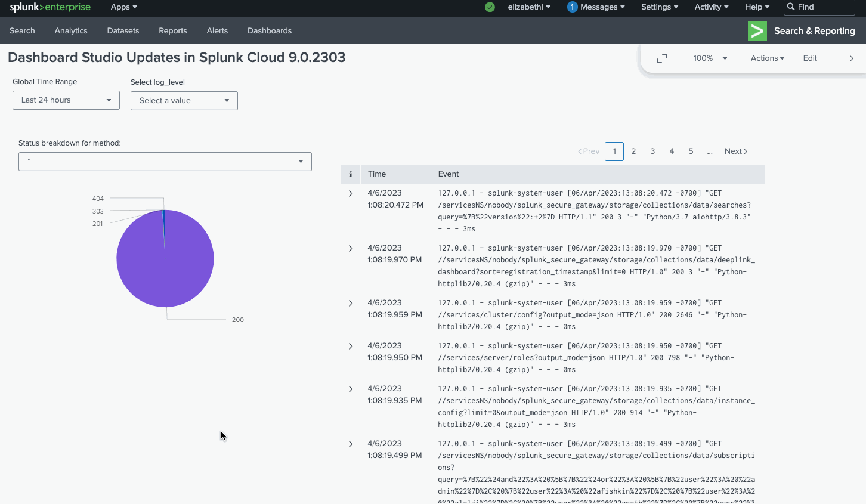Screen dimensions: 866x504
Task: Expand the 1:08:20.472 PM event row
Action: [x=351, y=194]
